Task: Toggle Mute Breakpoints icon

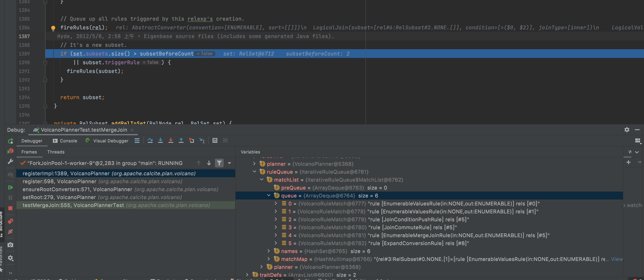Action: click(x=10, y=232)
